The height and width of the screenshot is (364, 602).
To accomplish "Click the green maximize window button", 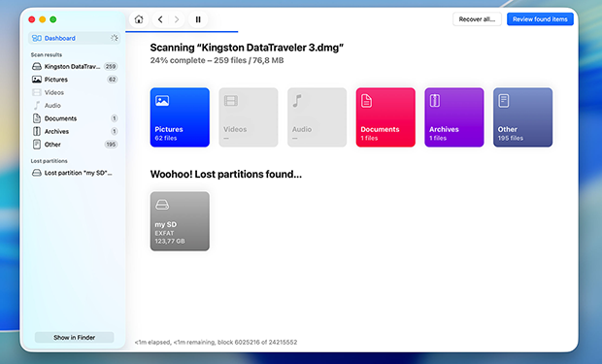I will tap(53, 19).
